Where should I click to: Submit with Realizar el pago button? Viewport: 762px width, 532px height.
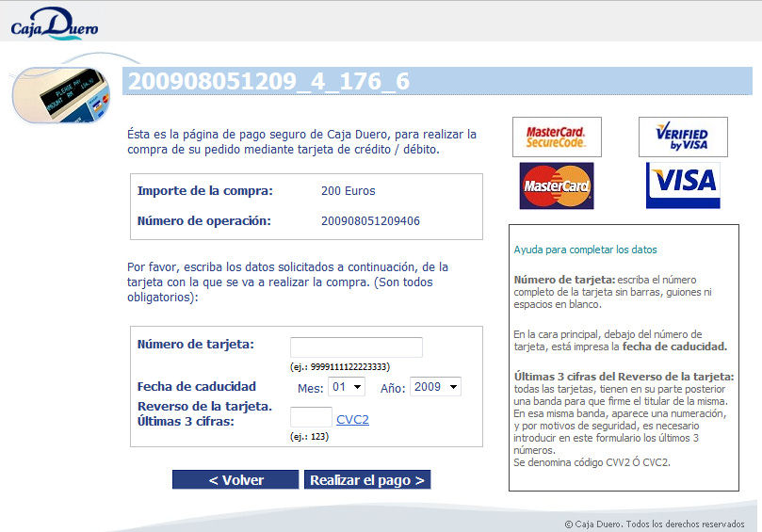[367, 479]
